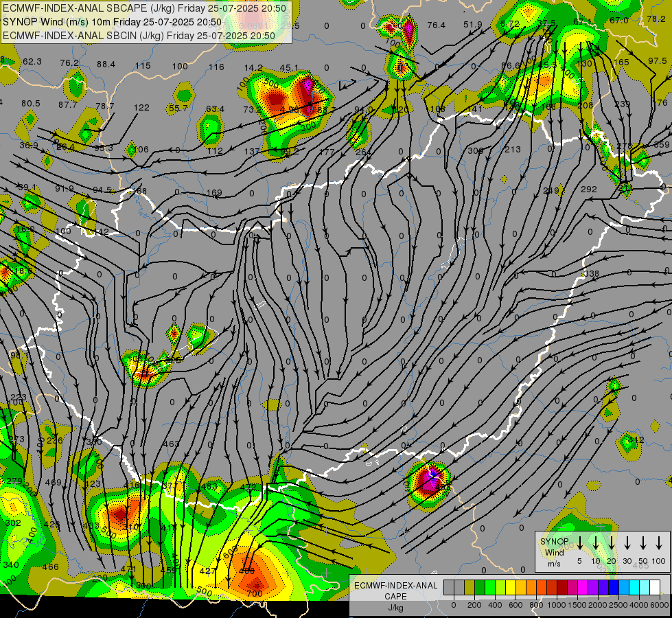This screenshot has width=672, height=618.
Task: Click the 6000 tick label on colorbar
Action: [x=660, y=605]
